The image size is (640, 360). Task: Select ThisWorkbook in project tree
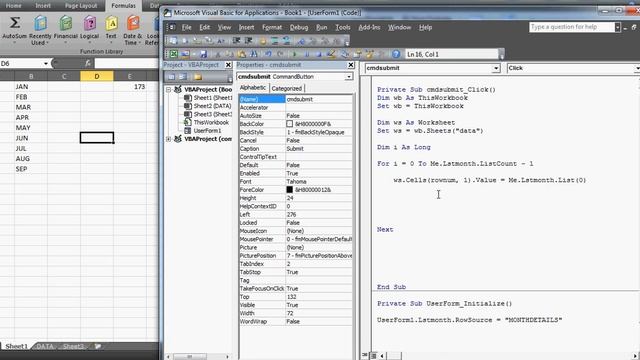tap(211, 122)
